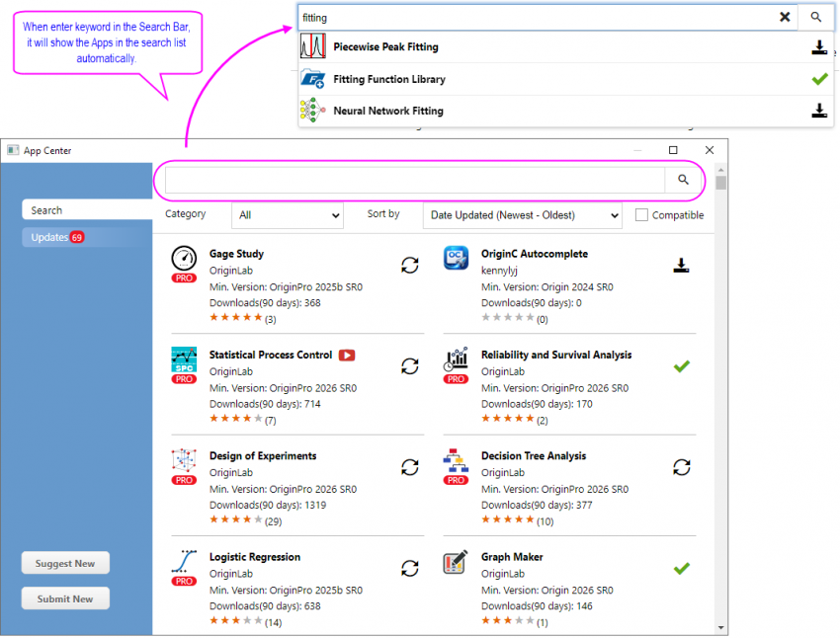840x638 pixels.
Task: Update the Design of Experiments app
Action: (x=410, y=467)
